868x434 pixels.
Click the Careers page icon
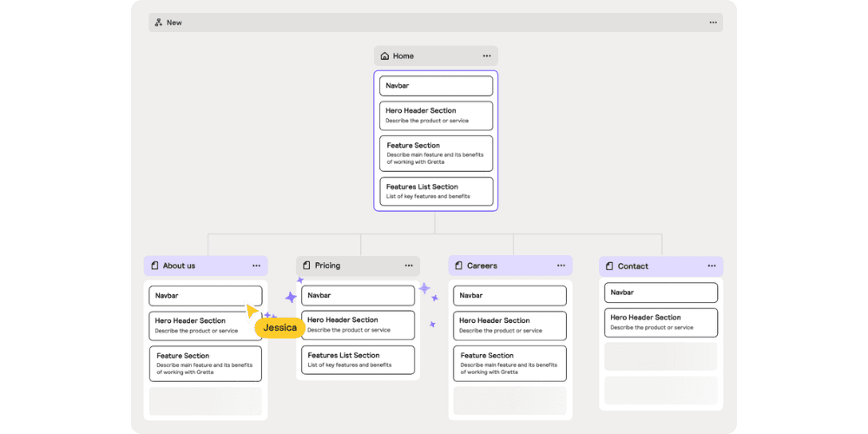click(x=458, y=266)
